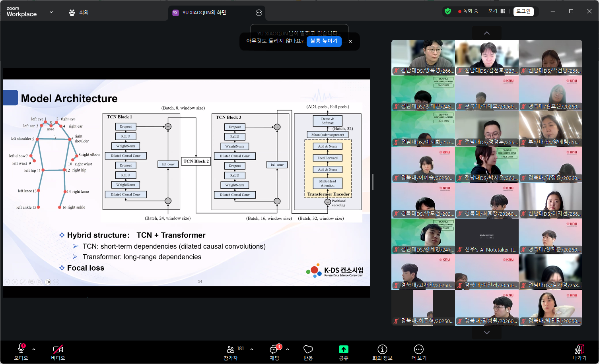Open the 회의 meeting tab

coord(79,13)
